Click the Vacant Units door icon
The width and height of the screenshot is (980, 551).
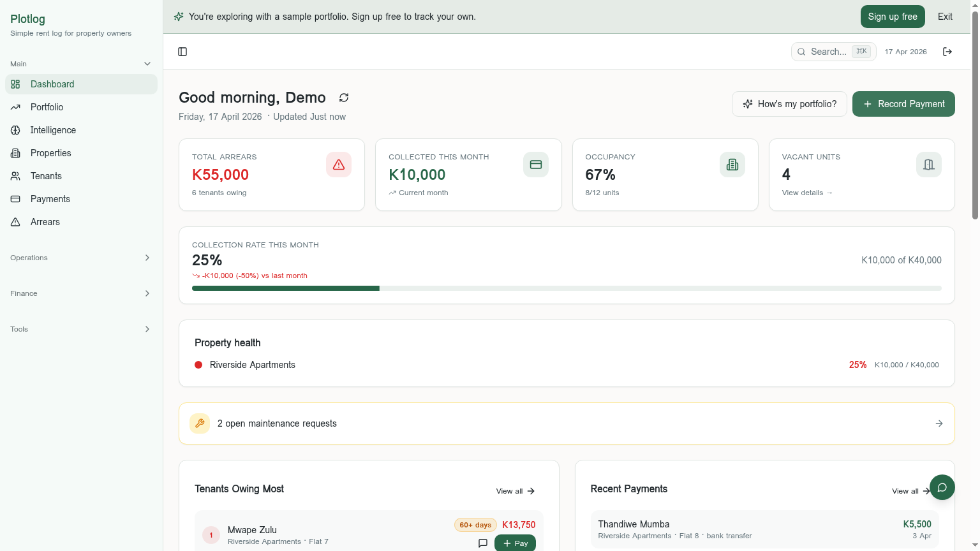[929, 165]
